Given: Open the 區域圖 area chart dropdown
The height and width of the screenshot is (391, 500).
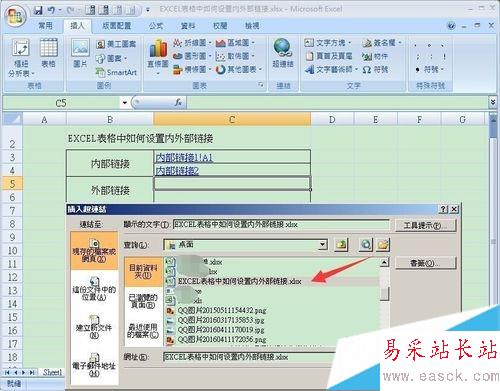Looking at the screenshot, I should click(235, 43).
